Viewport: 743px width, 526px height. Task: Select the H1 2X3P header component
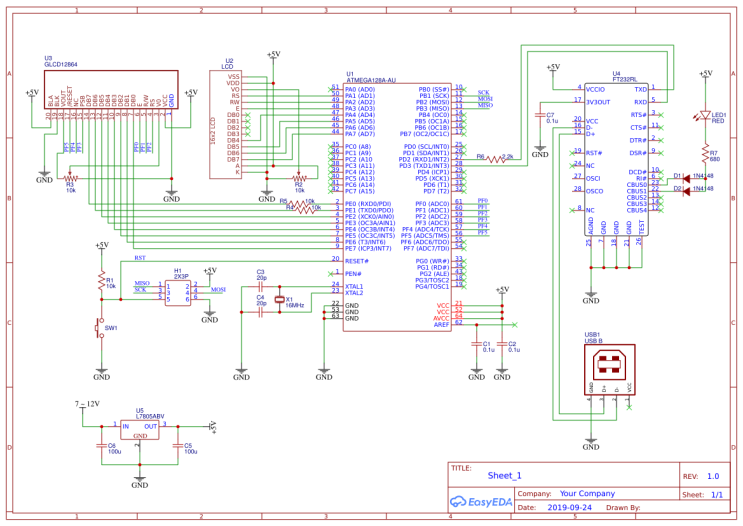click(178, 293)
